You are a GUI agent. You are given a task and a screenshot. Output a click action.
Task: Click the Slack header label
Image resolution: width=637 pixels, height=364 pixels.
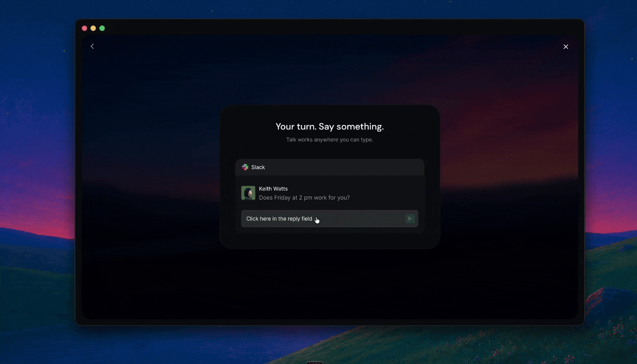pyautogui.click(x=258, y=167)
